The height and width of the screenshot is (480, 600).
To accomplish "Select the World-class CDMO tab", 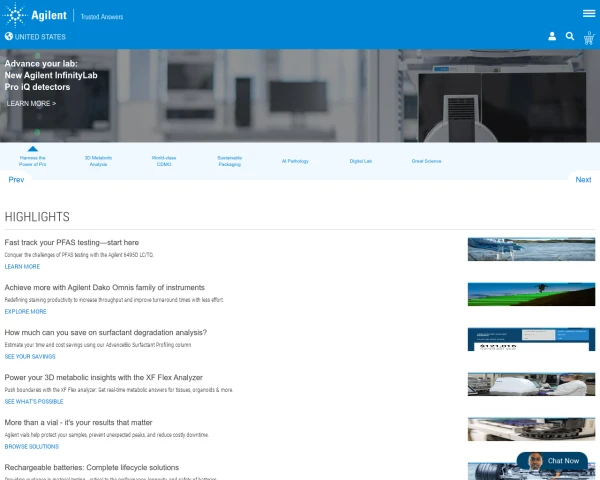I will 164,161.
